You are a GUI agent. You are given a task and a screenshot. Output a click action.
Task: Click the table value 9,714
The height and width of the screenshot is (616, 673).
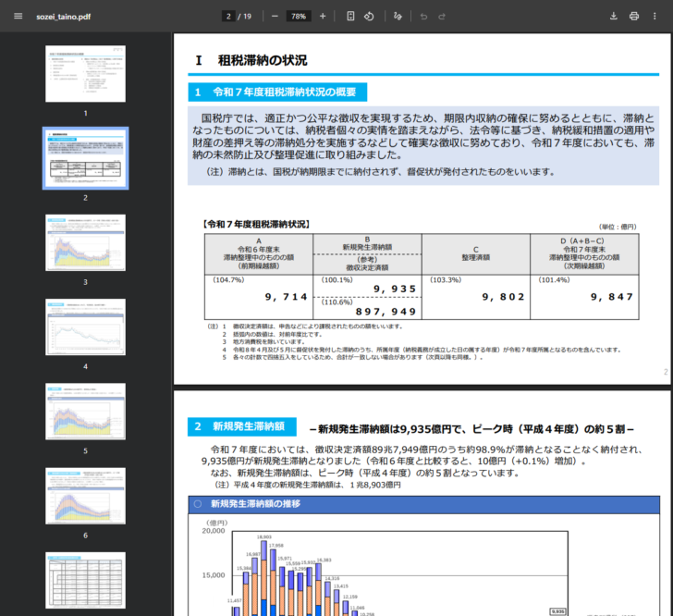pyautogui.click(x=286, y=297)
